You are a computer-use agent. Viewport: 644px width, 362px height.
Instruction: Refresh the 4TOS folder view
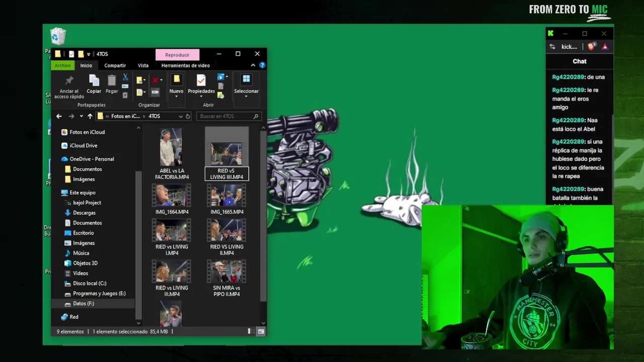click(188, 116)
